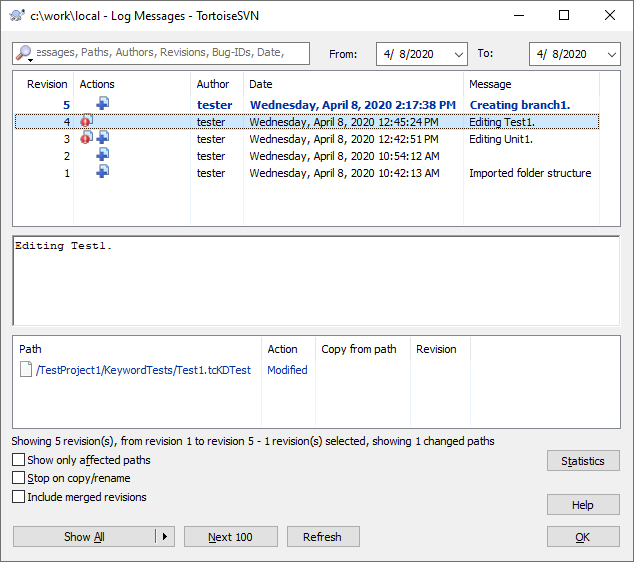Click the file icon beside Test1.tcKDTest path
Image resolution: width=634 pixels, height=562 pixels.
coord(26,370)
